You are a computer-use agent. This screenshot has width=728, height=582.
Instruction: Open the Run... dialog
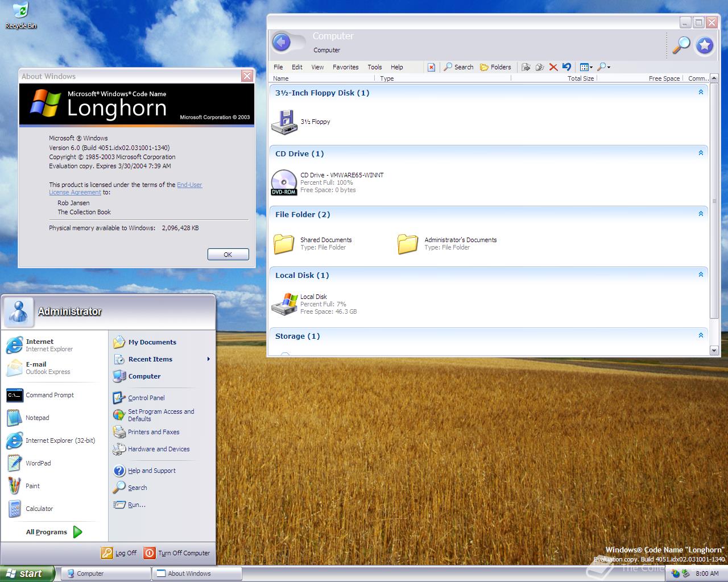coord(162,505)
